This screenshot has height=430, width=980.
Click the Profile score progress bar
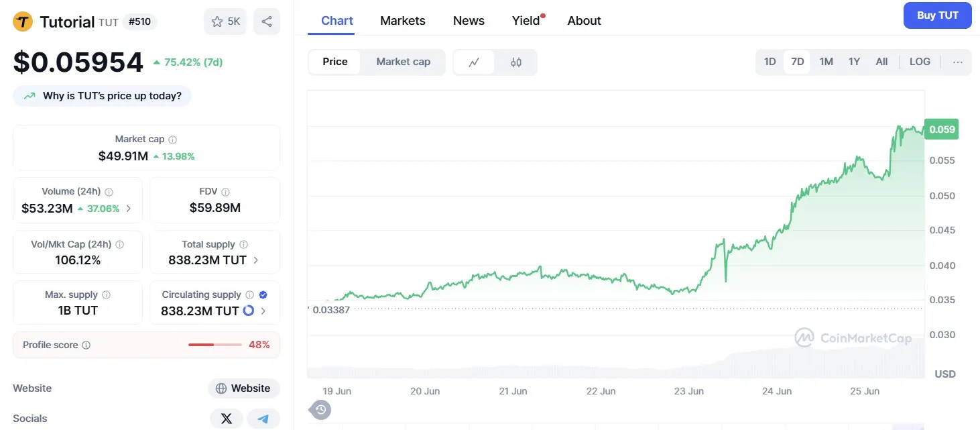coord(215,345)
